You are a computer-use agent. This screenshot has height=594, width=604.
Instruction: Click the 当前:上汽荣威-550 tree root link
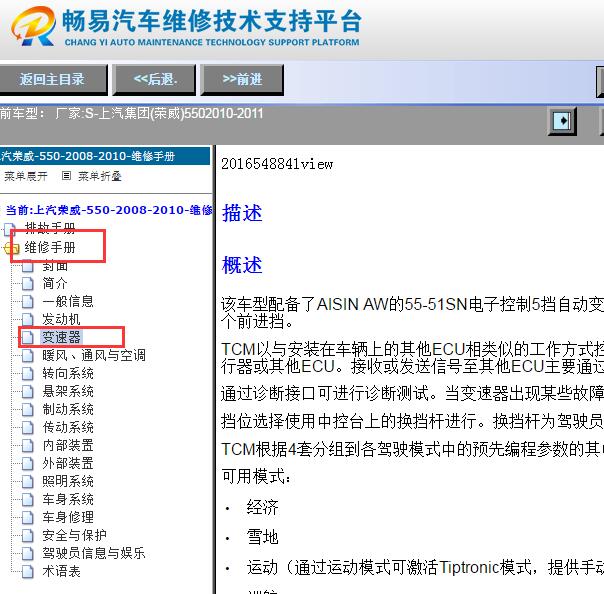coord(109,210)
